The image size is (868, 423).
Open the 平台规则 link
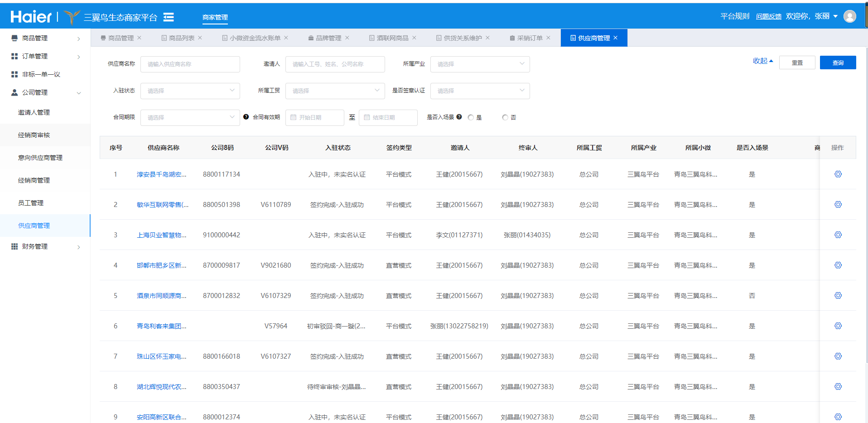[735, 16]
